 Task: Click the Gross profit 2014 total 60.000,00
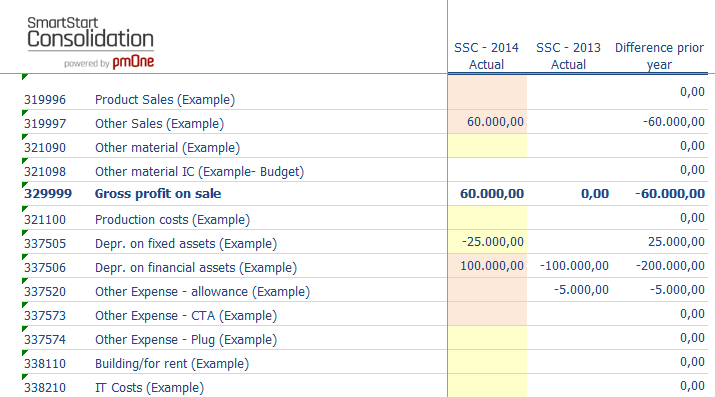pos(492,194)
